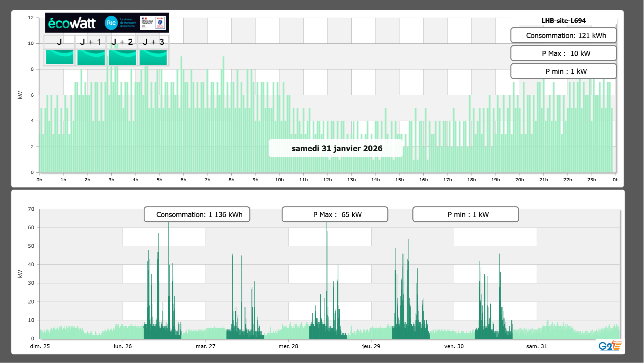The image size is (644, 363).
Task: Click the mer. 28 day axis label
Action: coord(288,346)
